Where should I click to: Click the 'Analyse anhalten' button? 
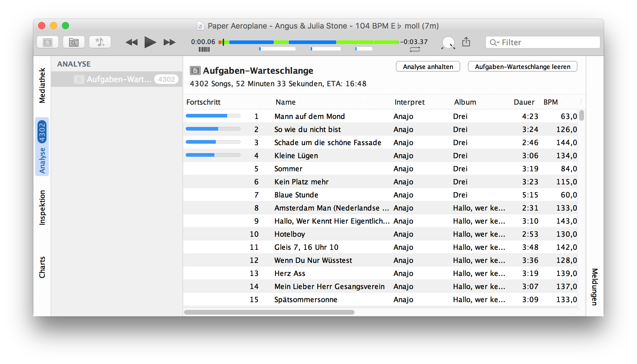coord(428,66)
